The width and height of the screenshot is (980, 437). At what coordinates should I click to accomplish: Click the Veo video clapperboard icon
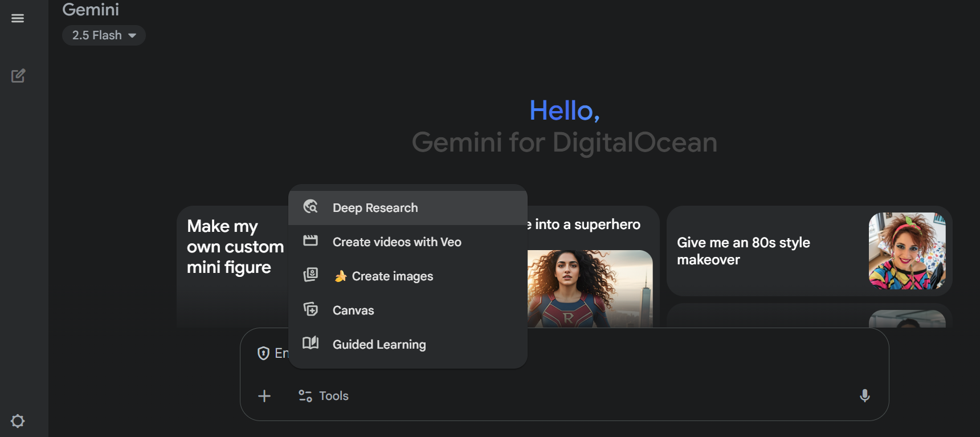click(x=311, y=241)
